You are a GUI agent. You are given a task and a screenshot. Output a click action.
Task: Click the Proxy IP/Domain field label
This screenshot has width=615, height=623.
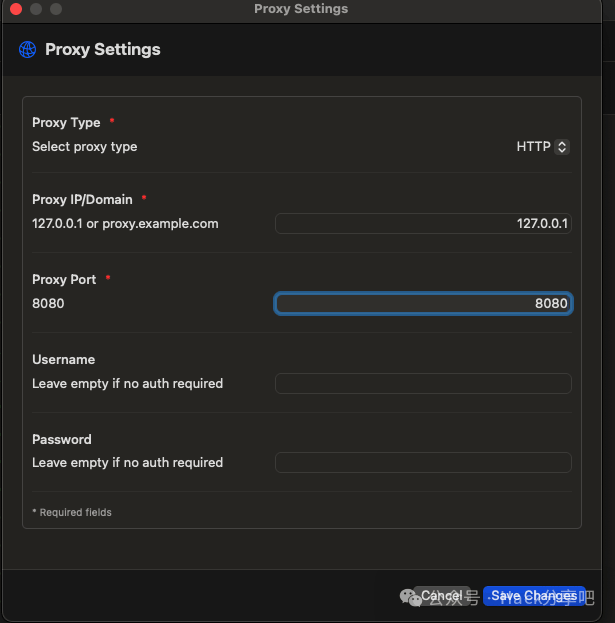tap(82, 200)
